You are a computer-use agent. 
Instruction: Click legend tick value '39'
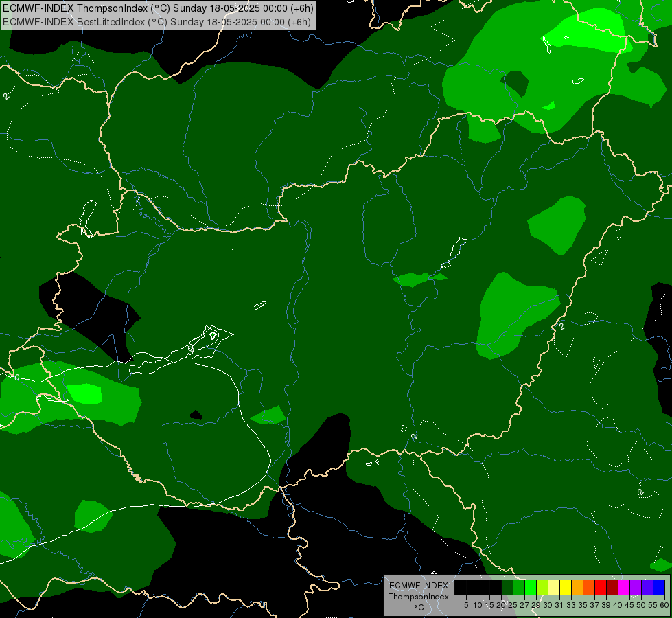pyautogui.click(x=606, y=605)
